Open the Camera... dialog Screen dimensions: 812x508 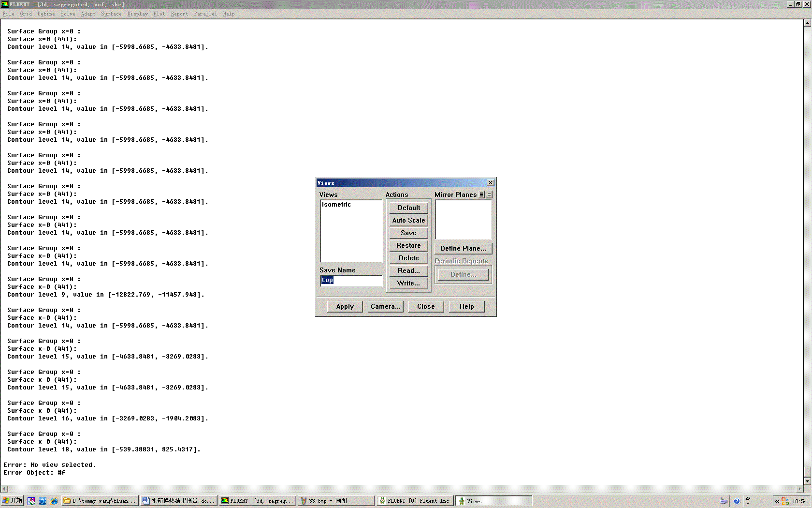click(385, 307)
